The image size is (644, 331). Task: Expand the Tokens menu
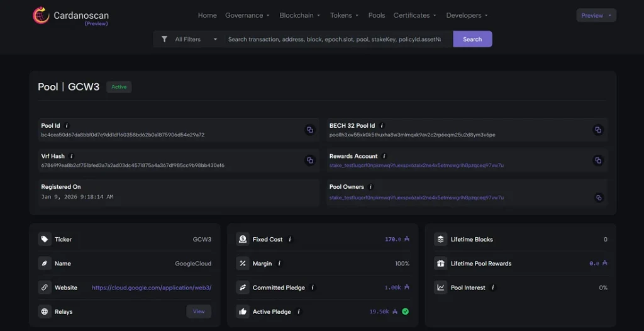344,15
